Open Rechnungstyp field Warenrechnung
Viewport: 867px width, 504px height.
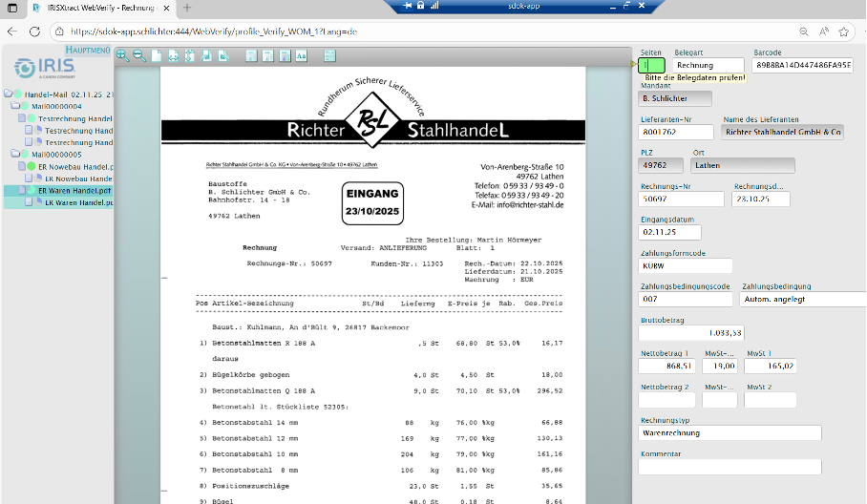pyautogui.click(x=730, y=432)
